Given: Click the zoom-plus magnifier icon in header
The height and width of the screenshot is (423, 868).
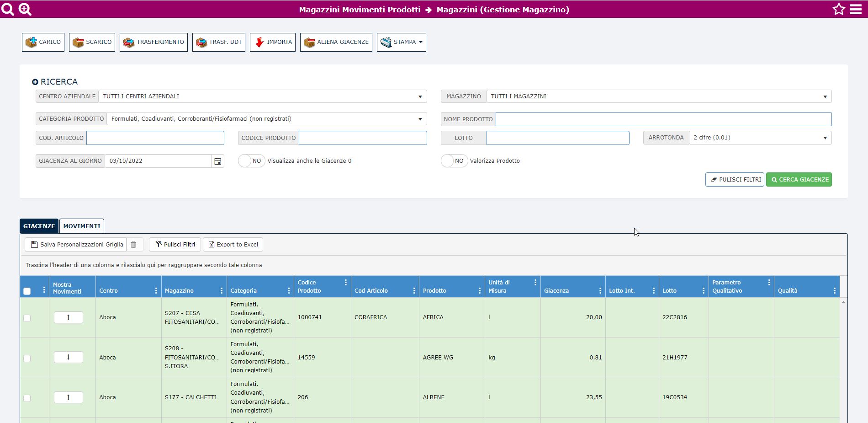Looking at the screenshot, I should [x=25, y=9].
